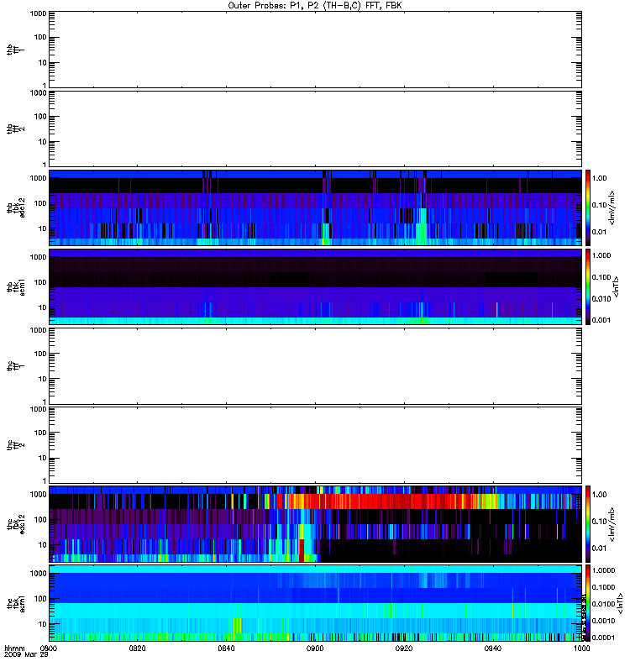630x672 pixels.
Task: Click the '1.00' tick on thb edc12 color bar
Action: pyautogui.click(x=600, y=178)
